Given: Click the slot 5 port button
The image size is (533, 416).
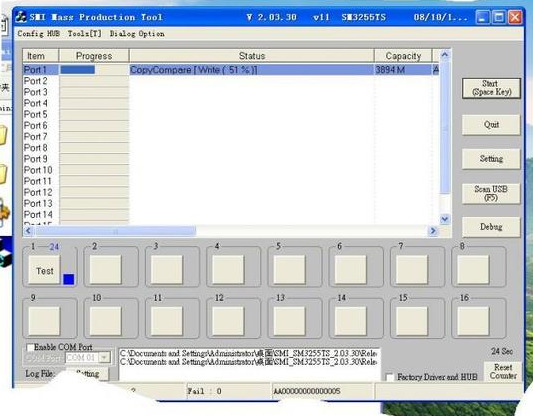Looking at the screenshot, I should (x=290, y=270).
